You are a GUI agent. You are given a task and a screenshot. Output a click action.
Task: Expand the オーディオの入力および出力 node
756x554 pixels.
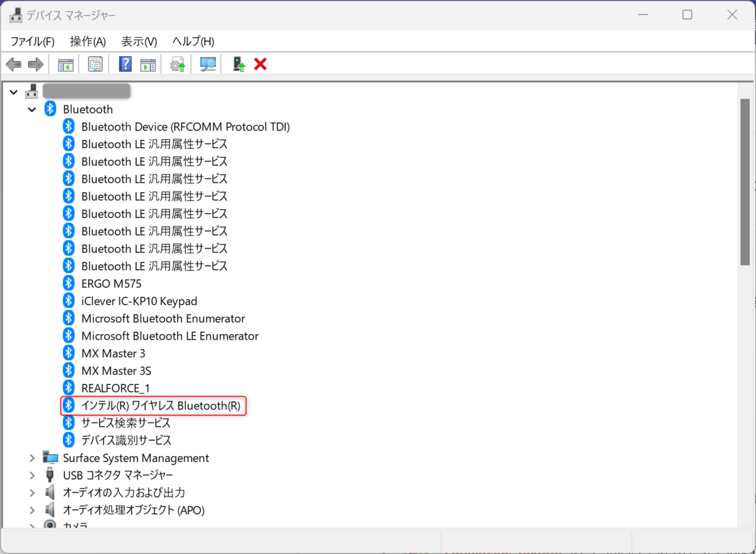point(32,492)
